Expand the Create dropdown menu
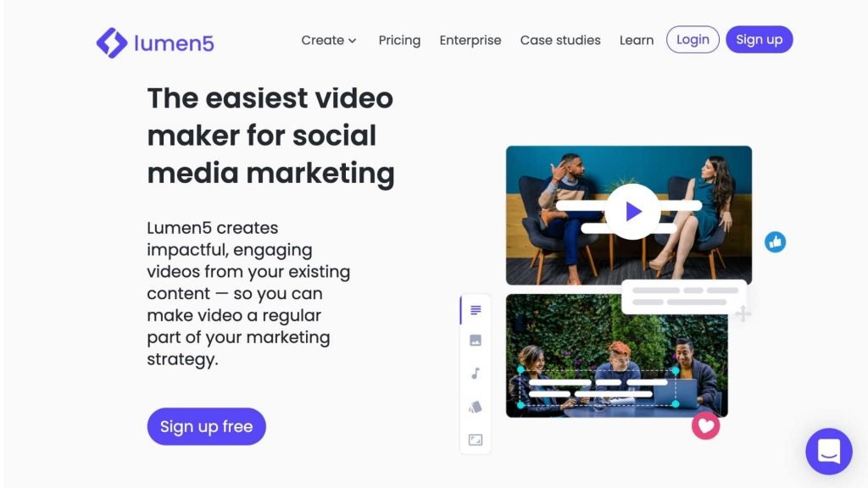The height and width of the screenshot is (488, 868). pyautogui.click(x=329, y=41)
